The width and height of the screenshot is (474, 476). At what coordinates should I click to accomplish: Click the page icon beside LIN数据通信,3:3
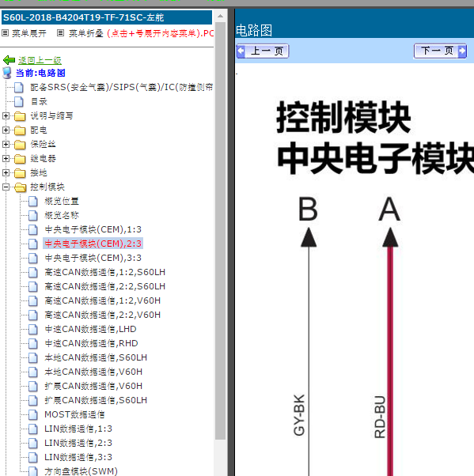33,457
